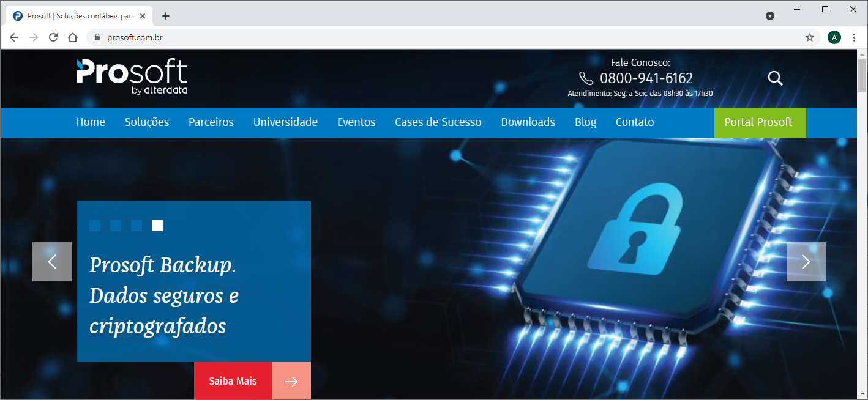Select the Prosoft browser tab

(x=78, y=16)
